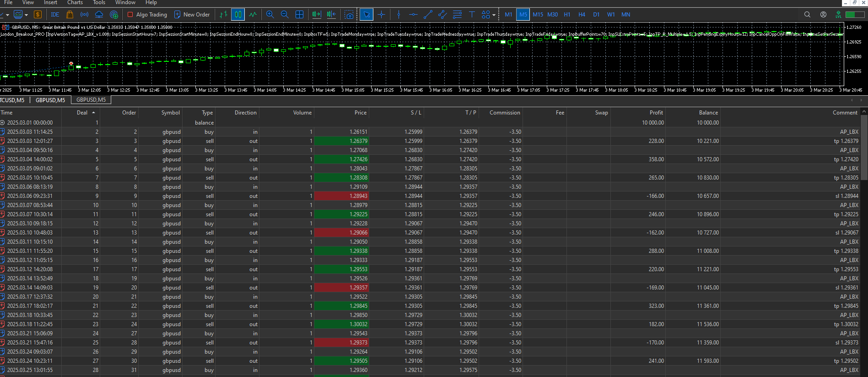Toggle Algo Trading on or off
Viewport: 868px width, 377px height.
coord(147,15)
